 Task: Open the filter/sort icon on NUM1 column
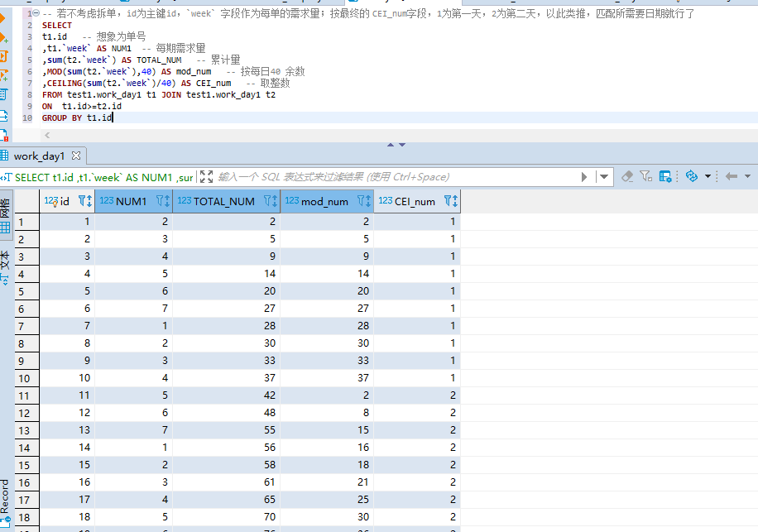163,201
